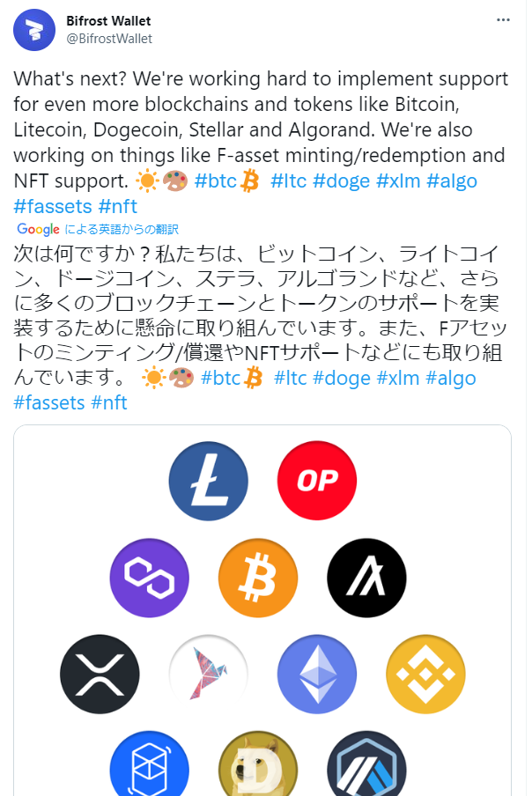Open the Bifrost Wallet display name
This screenshot has width=532, height=796.
108,21
